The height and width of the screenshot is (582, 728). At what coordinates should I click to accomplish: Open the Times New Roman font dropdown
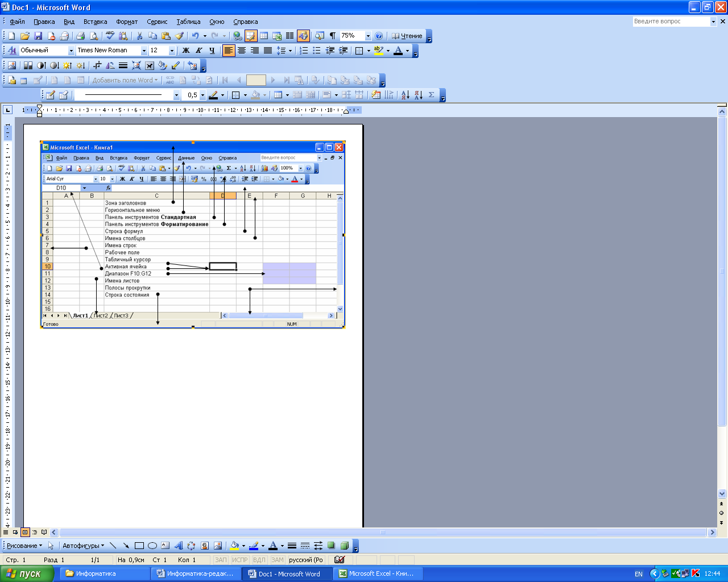point(144,51)
